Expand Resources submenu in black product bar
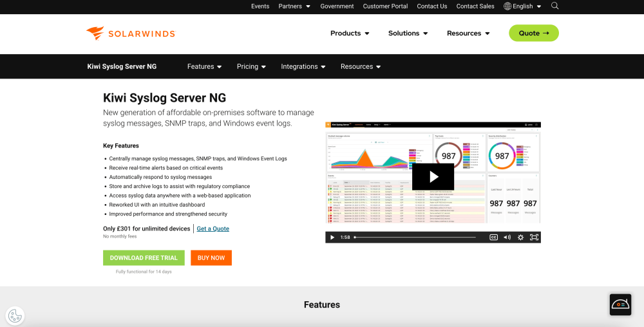This screenshot has width=644, height=327. coord(361,66)
